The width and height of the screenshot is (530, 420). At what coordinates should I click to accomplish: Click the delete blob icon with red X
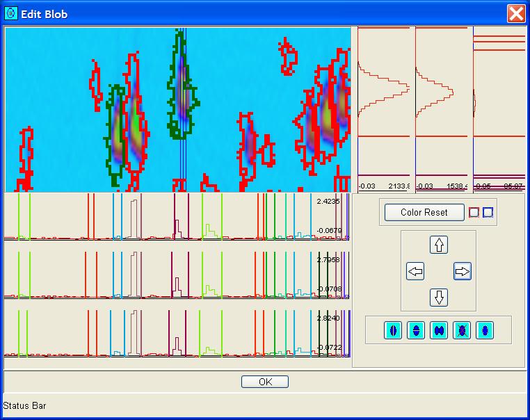pyautogui.click(x=462, y=330)
